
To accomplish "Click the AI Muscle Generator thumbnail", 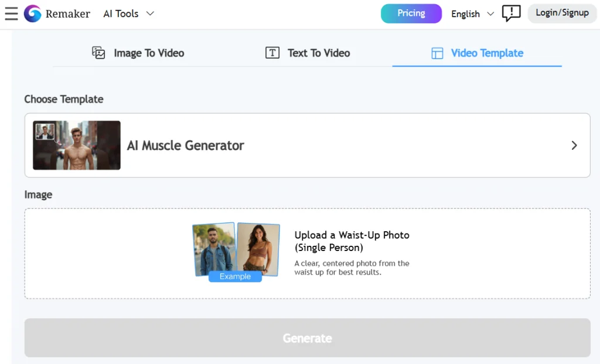I will tap(77, 145).
